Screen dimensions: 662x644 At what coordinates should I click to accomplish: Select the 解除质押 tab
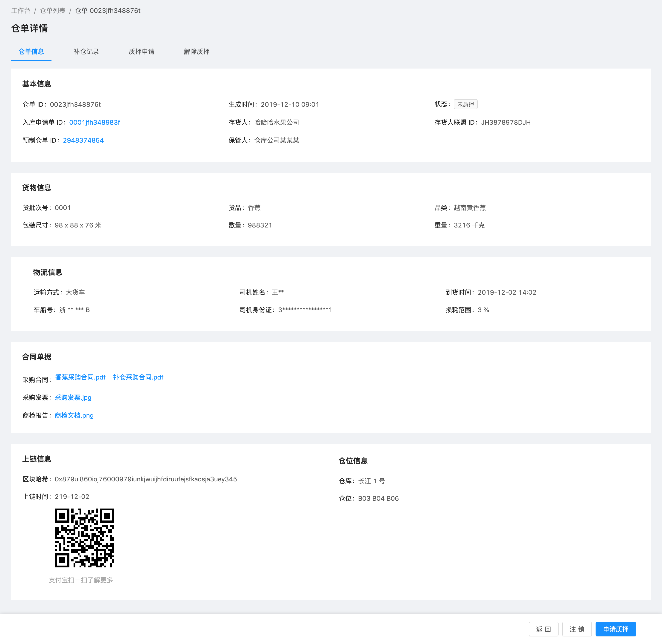(197, 52)
